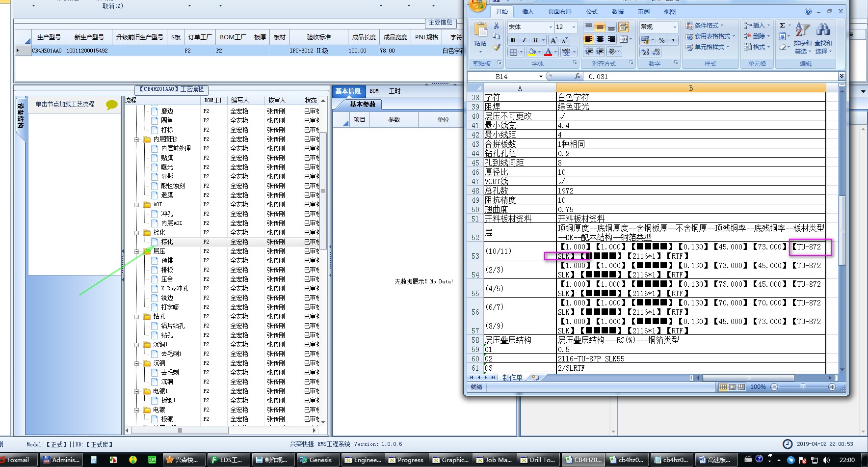Click the cell Borders icon
868x467 pixels.
[513, 52]
